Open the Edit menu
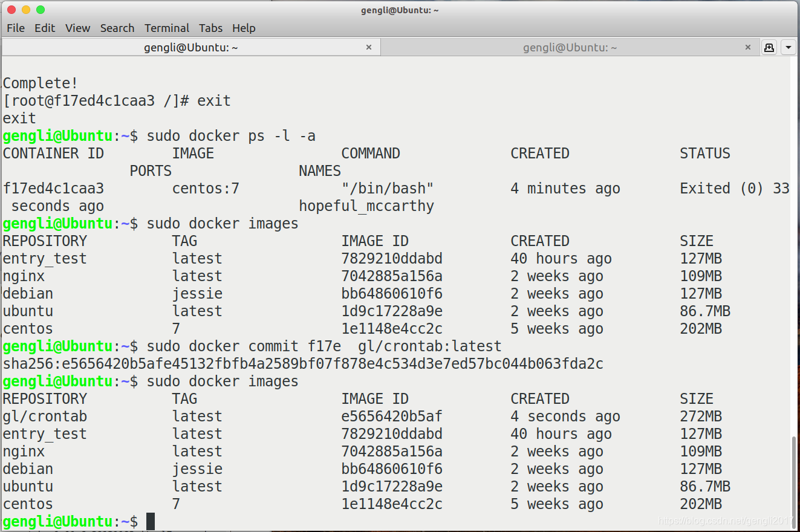The image size is (800, 532). point(45,28)
